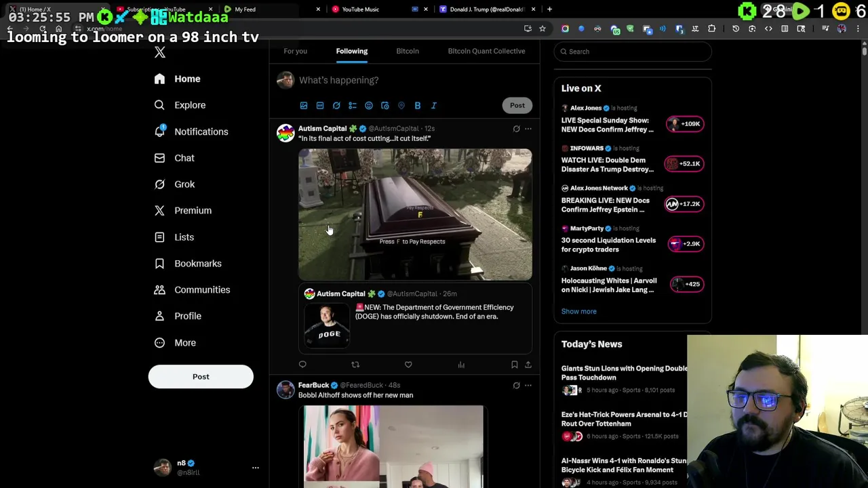
Task: Join Jason Köhne live with +425 listeners
Action: tap(687, 284)
